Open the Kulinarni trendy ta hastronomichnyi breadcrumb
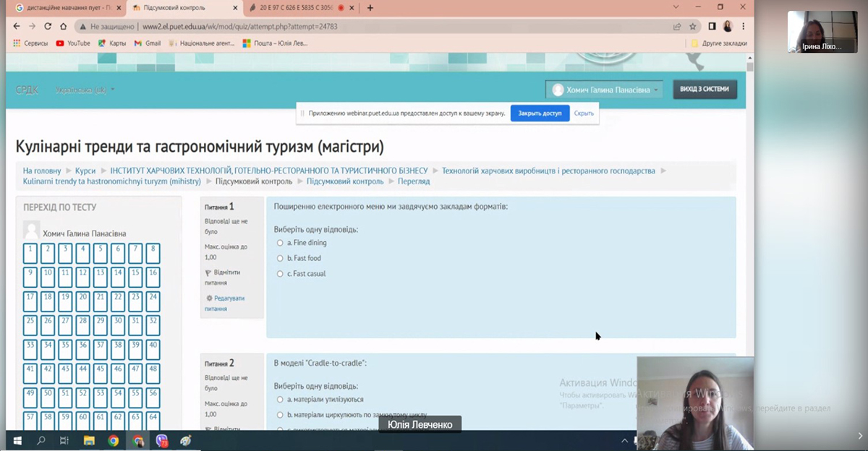 coord(112,181)
